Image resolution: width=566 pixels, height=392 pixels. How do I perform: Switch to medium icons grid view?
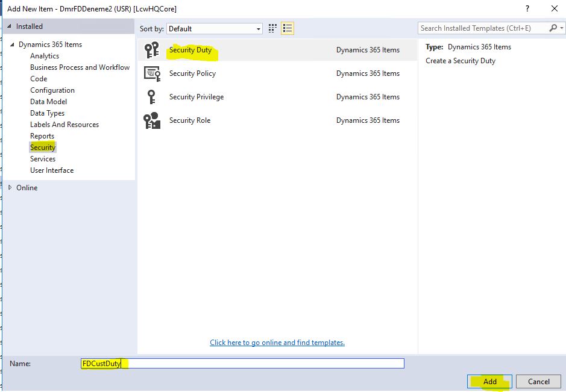click(272, 28)
